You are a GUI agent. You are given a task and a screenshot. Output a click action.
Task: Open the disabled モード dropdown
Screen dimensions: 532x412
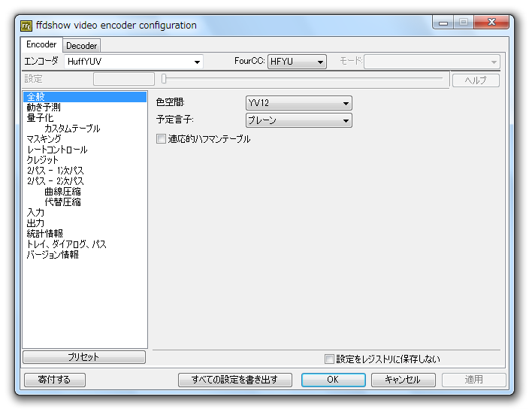point(431,62)
